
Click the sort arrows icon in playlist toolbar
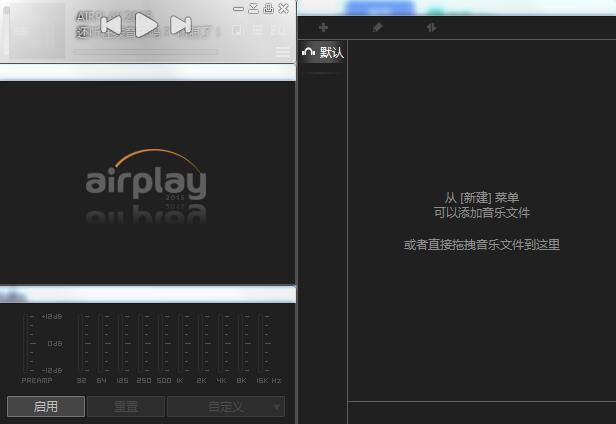coord(431,28)
